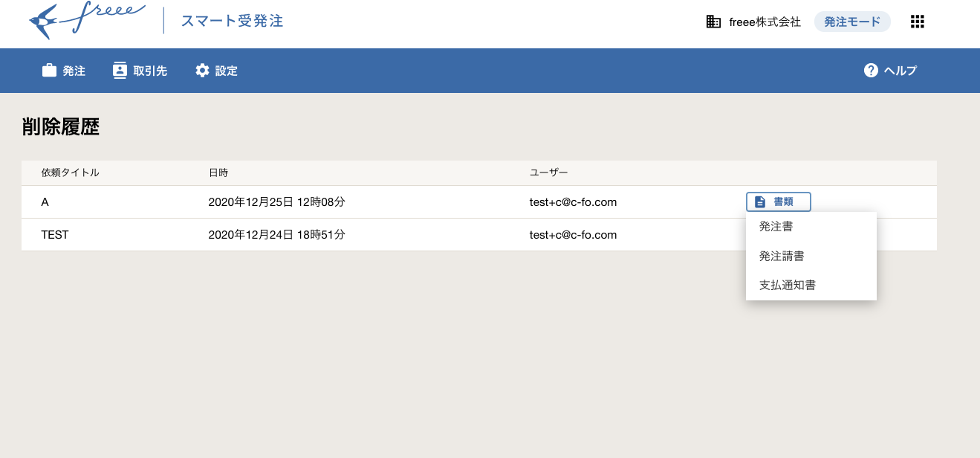
Task: Open the ヘルプ link text
Action: click(900, 71)
